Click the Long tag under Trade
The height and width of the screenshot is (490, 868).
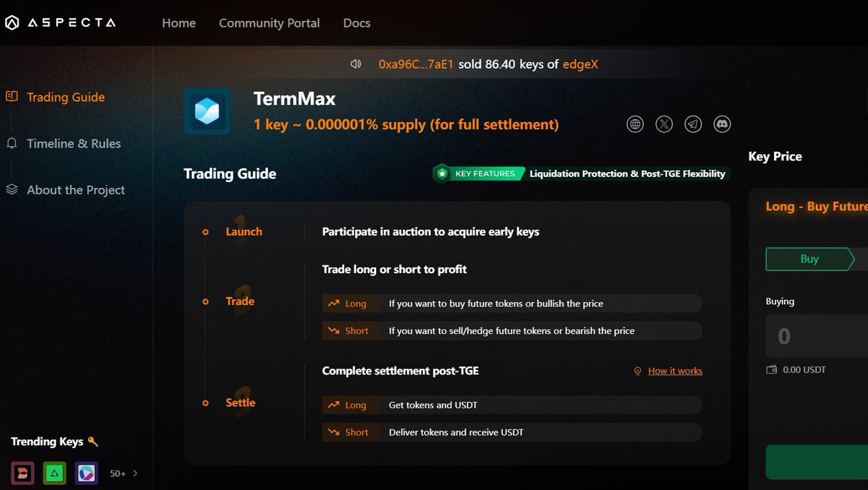tap(351, 304)
